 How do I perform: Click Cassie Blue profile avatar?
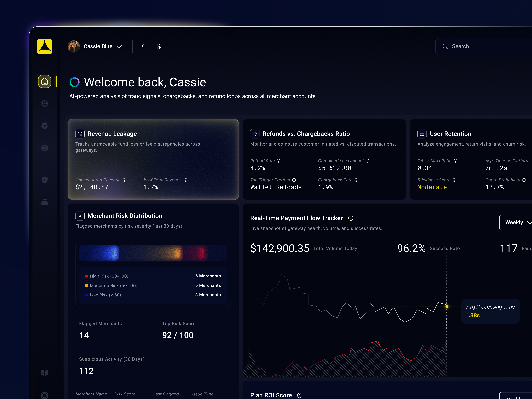click(x=74, y=46)
